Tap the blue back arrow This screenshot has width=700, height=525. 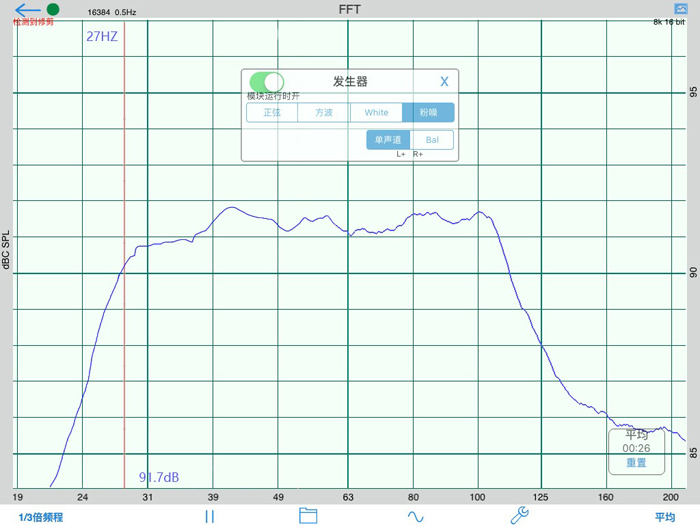click(27, 10)
